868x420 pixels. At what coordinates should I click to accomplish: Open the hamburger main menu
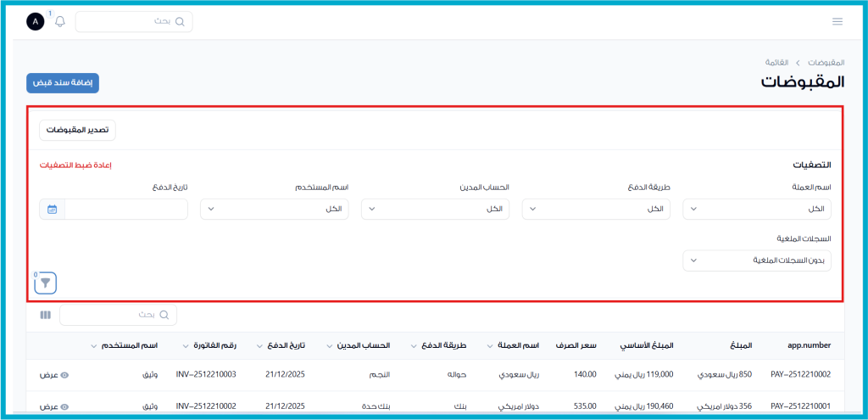[x=837, y=22]
